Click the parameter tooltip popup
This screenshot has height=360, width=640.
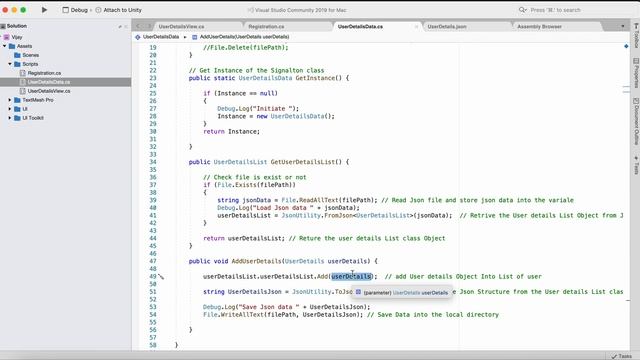(x=402, y=292)
